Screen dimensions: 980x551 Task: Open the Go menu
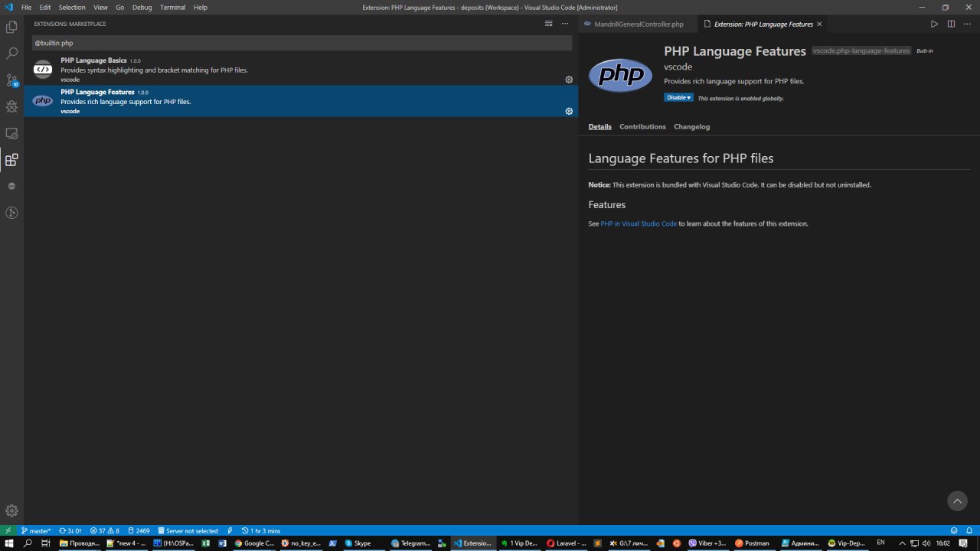(120, 7)
